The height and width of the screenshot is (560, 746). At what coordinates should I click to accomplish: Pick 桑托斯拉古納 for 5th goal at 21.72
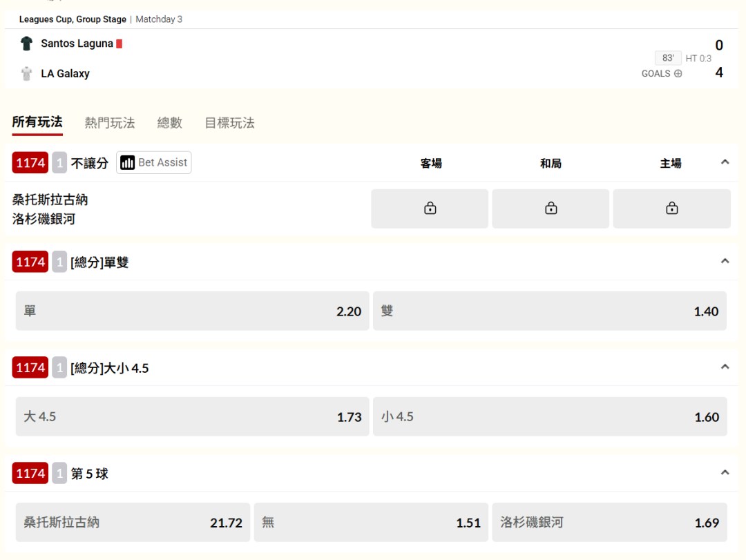133,523
